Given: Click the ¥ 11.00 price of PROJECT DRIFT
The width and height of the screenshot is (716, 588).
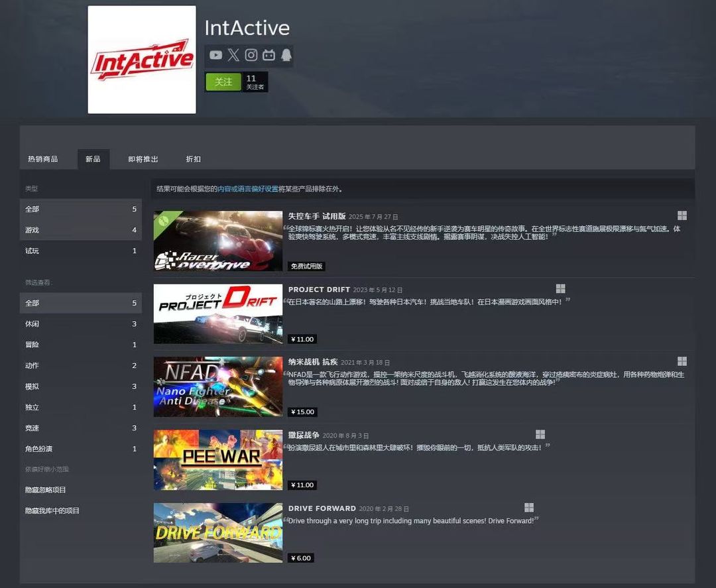Looking at the screenshot, I should (x=302, y=339).
